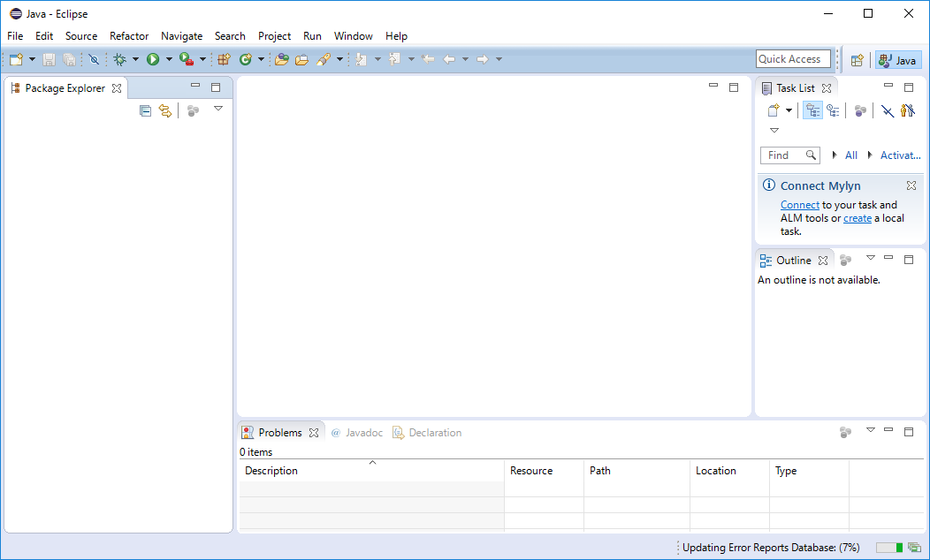The height and width of the screenshot is (560, 930).
Task: Switch to the Declaration tab
Action: coord(427,433)
